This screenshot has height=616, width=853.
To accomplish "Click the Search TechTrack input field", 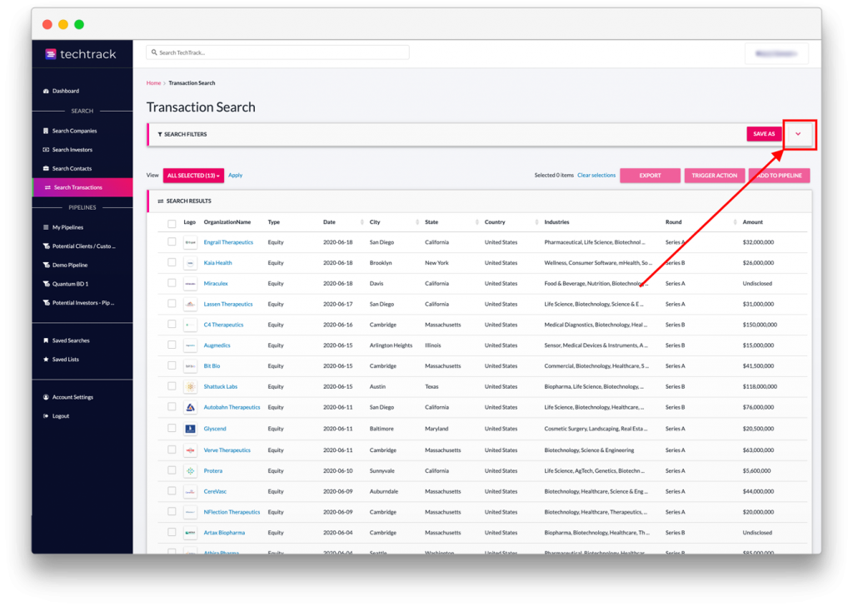I will tap(277, 52).
